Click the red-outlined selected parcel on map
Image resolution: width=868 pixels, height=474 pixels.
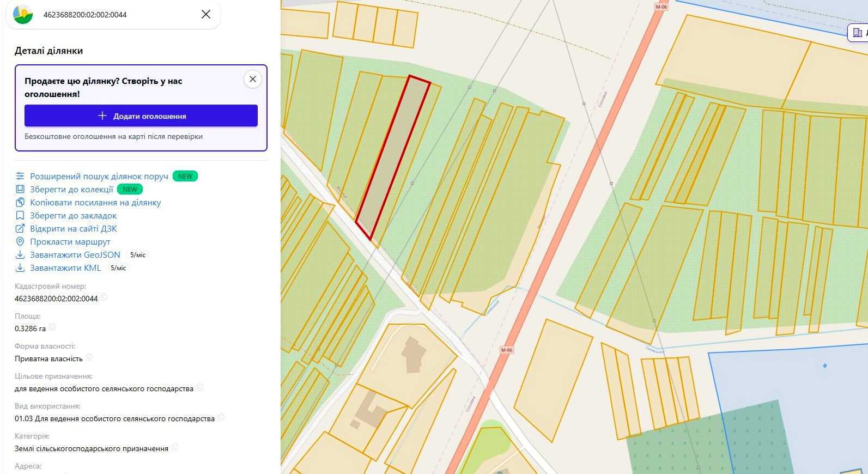393,157
